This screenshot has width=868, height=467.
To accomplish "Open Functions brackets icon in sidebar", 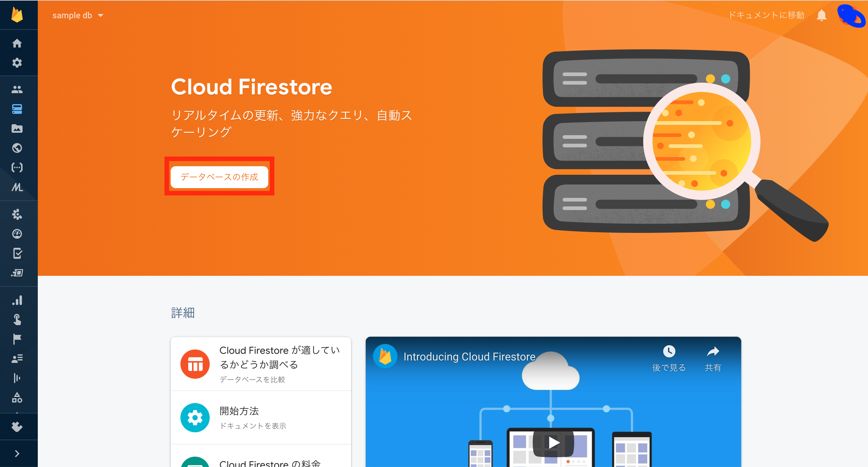I will (17, 167).
